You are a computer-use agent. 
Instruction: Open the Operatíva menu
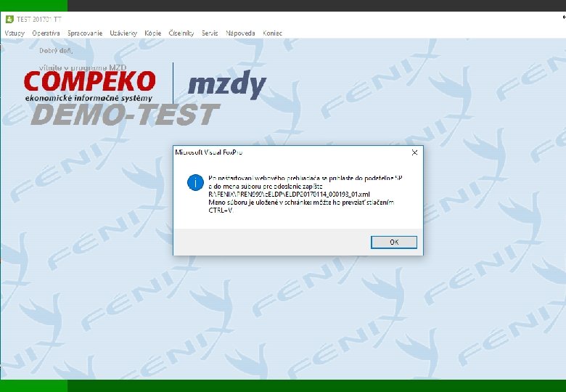[46, 33]
